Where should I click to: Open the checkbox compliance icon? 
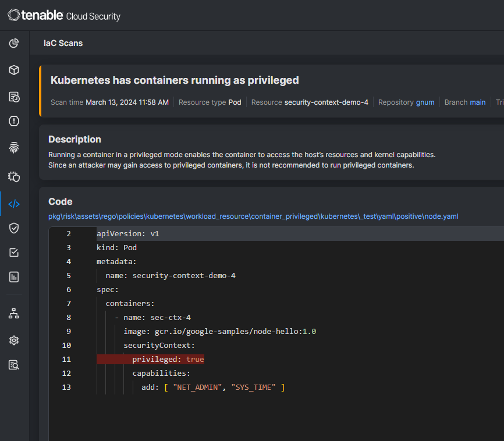pyautogui.click(x=14, y=252)
